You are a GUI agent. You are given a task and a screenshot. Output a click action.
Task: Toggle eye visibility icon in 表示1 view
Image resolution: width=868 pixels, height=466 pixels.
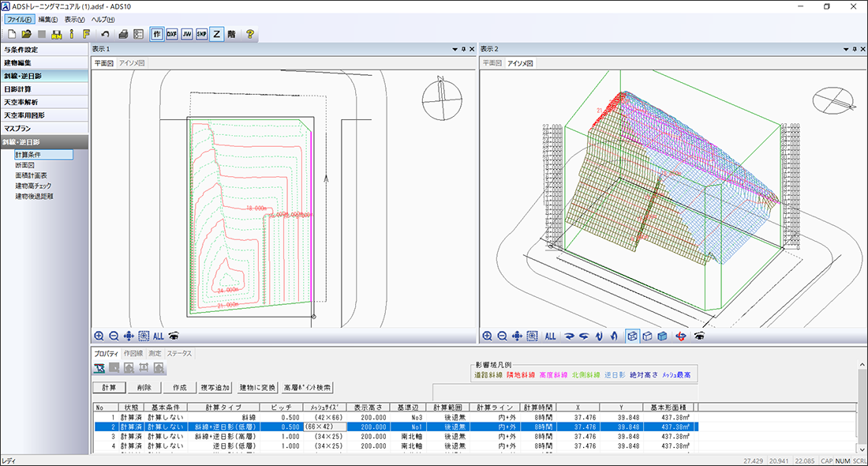[173, 336]
